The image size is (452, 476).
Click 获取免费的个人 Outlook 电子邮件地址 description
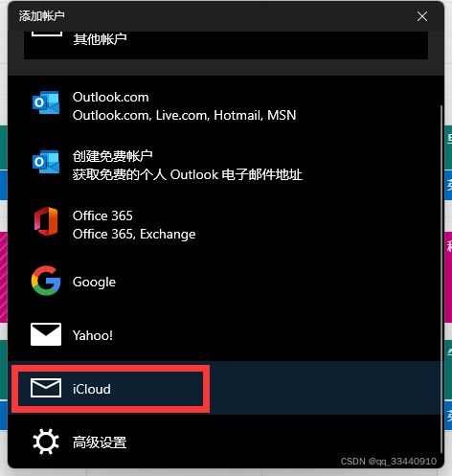click(188, 174)
